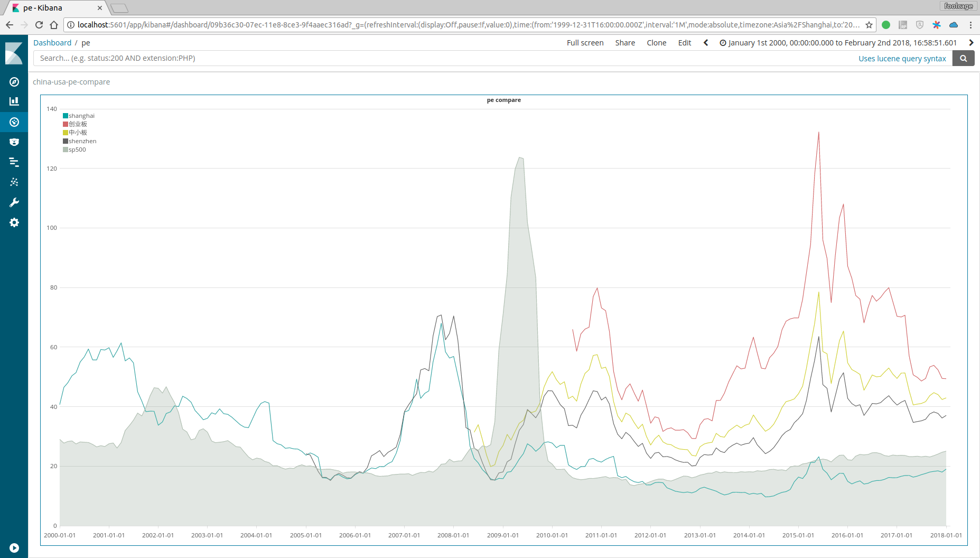Bookmark page with the star icon
The height and width of the screenshot is (558, 980).
pyautogui.click(x=869, y=25)
